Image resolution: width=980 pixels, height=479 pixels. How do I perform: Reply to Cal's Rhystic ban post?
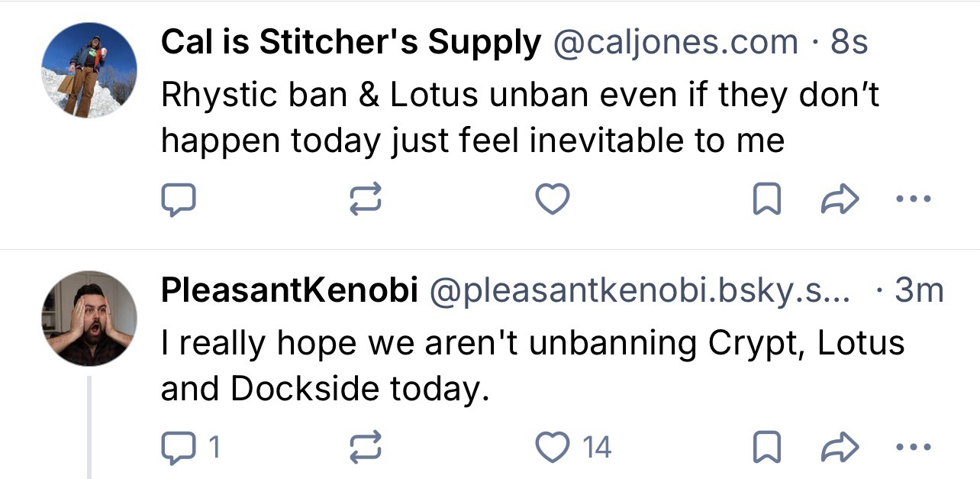coord(179,200)
